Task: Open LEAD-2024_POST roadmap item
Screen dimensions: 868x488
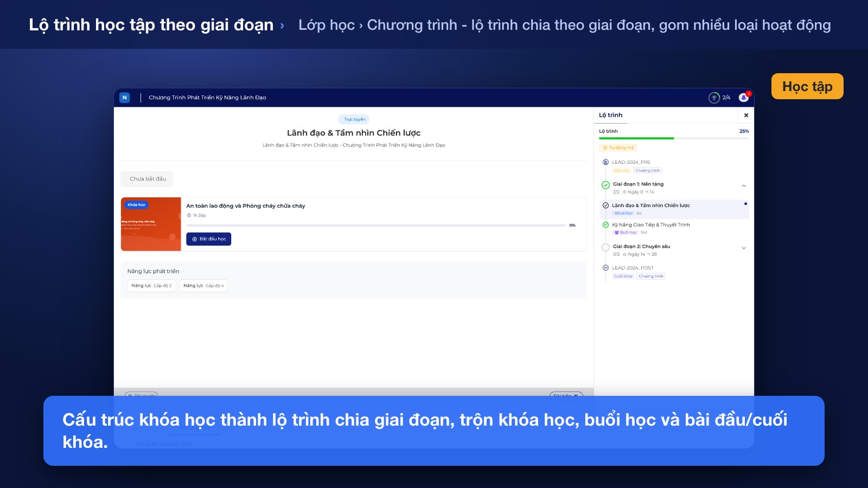Action: pyautogui.click(x=633, y=268)
